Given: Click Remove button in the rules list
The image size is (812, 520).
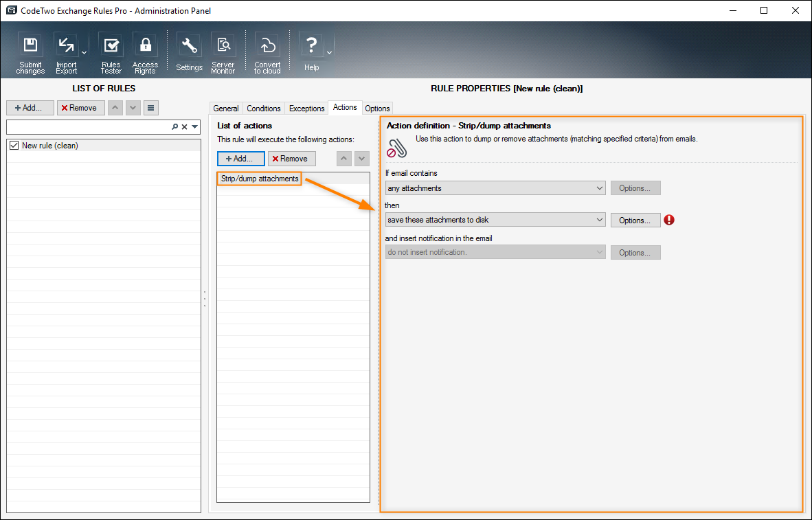Looking at the screenshot, I should click(81, 108).
